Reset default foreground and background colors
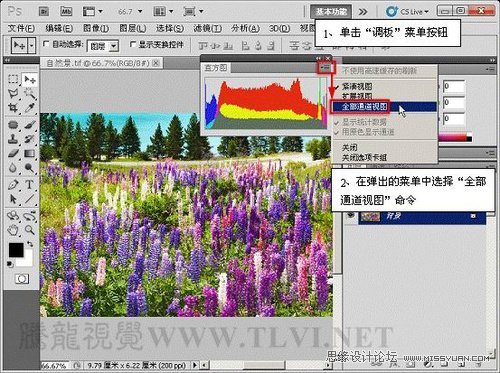 coord(11,264)
